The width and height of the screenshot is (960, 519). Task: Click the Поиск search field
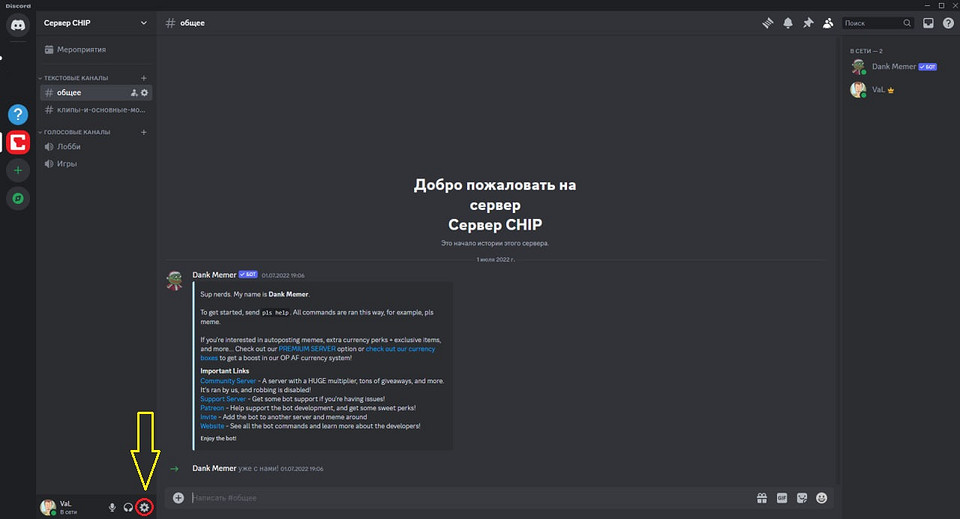click(x=872, y=22)
